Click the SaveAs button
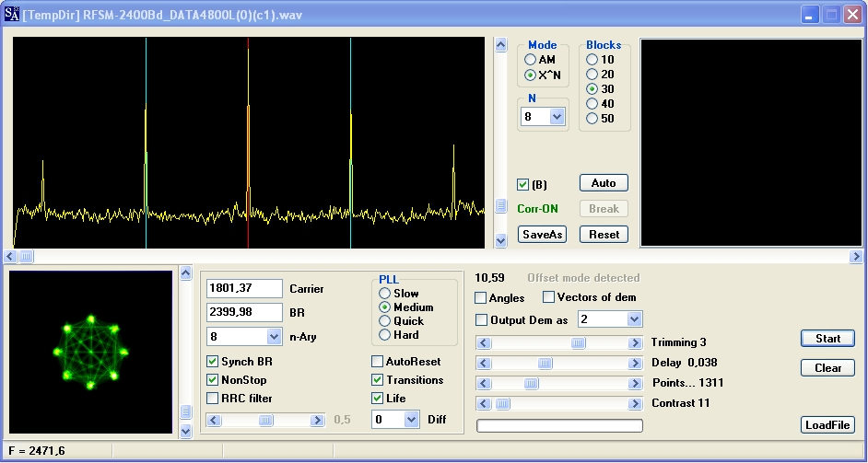This screenshot has width=868, height=463. pyautogui.click(x=542, y=235)
